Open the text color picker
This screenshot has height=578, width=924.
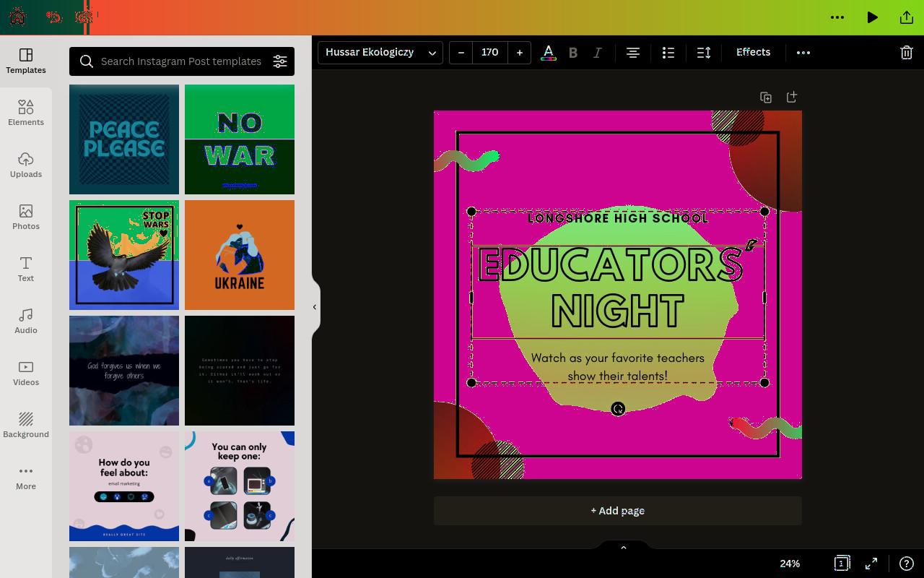point(549,52)
